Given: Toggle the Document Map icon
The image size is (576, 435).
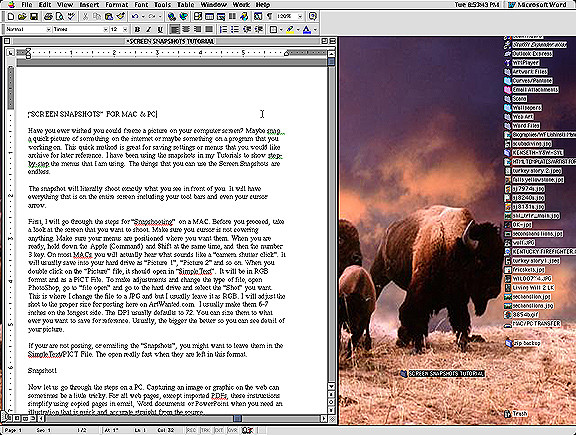Looking at the screenshot, I should pyautogui.click(x=258, y=17).
